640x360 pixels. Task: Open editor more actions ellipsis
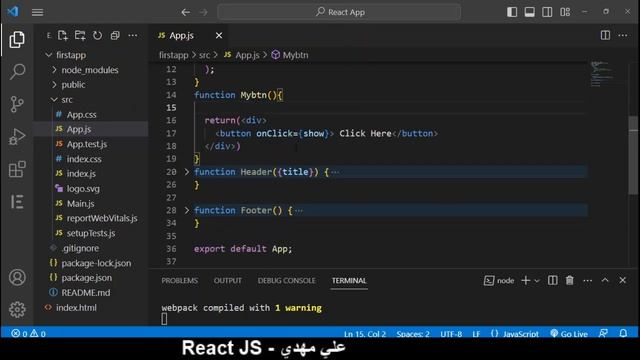tap(623, 36)
